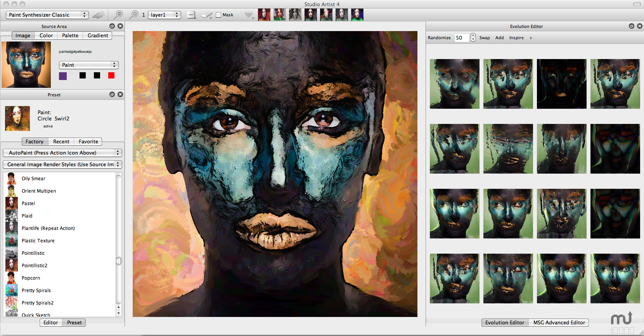The image size is (644, 336).
Task: Undock the Source Area panel
Action: 112,26
